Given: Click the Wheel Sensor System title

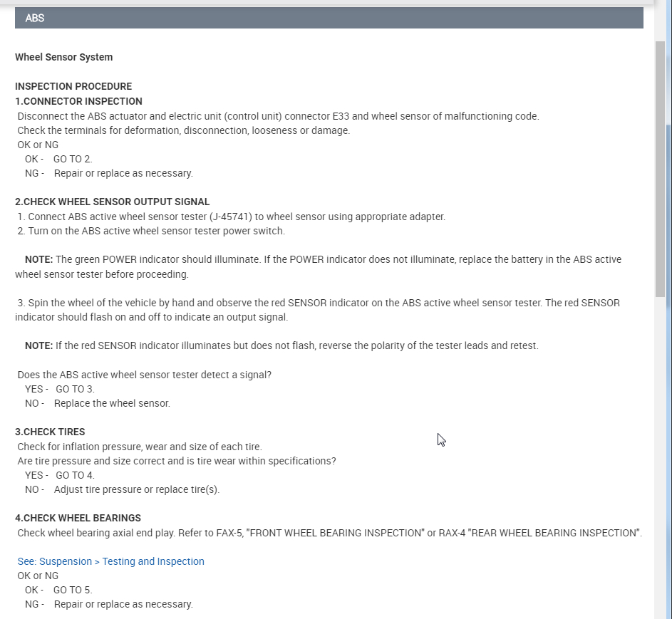Looking at the screenshot, I should point(63,57).
